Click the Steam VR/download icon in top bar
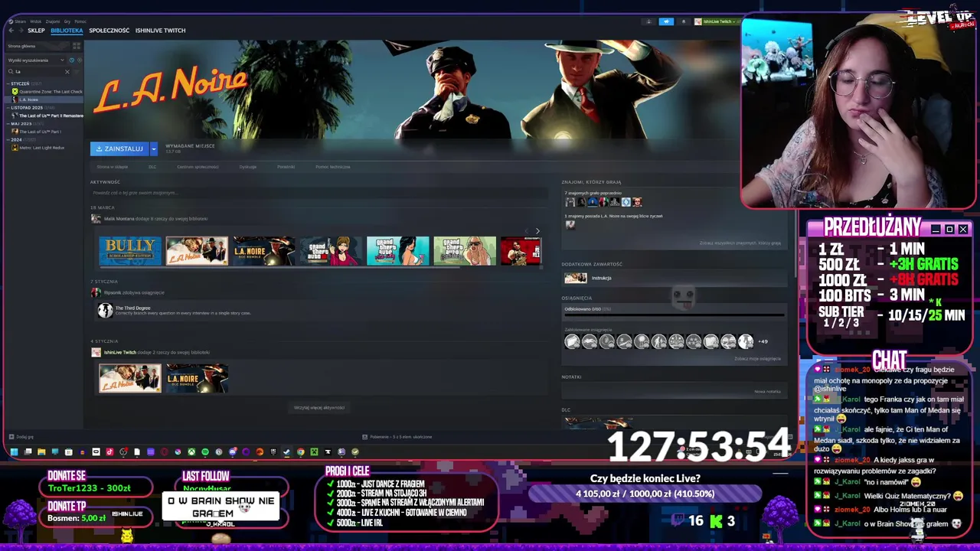The height and width of the screenshot is (551, 980). [x=648, y=21]
